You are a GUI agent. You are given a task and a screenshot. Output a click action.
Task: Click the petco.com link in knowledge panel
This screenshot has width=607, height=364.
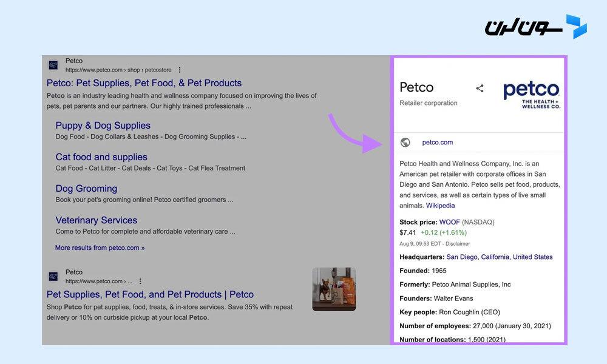coord(438,143)
